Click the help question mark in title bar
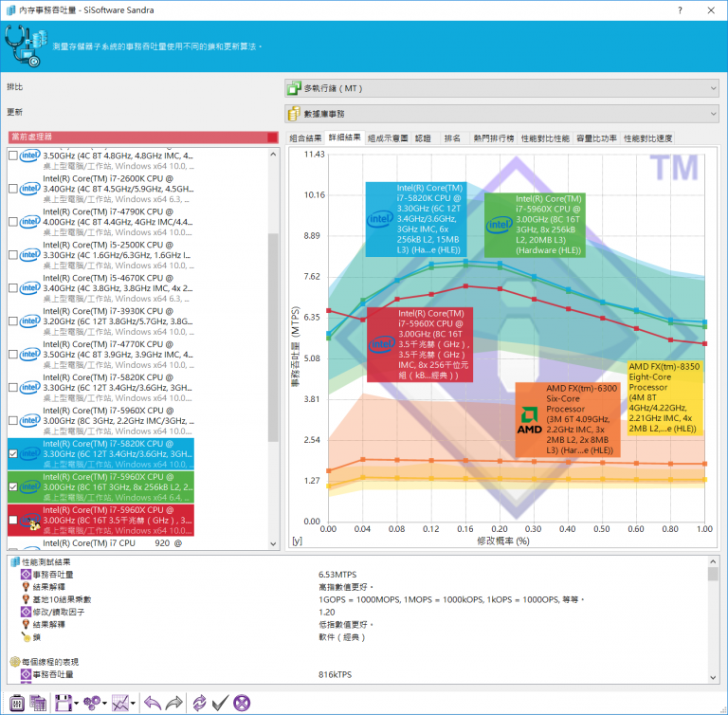This screenshot has height=715, width=728. pos(680,10)
